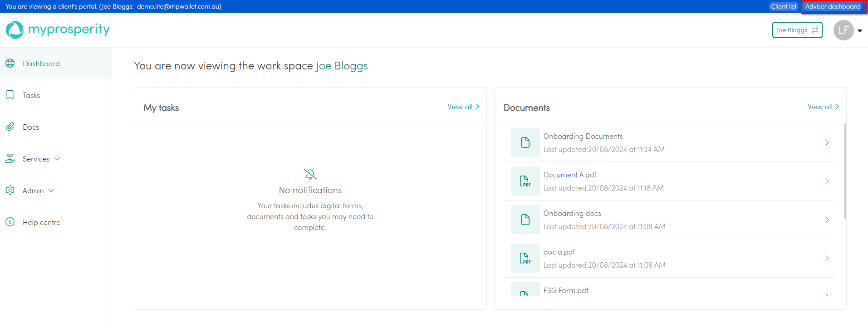
Task: Switch workspace using Joe Bloggs button
Action: click(797, 30)
